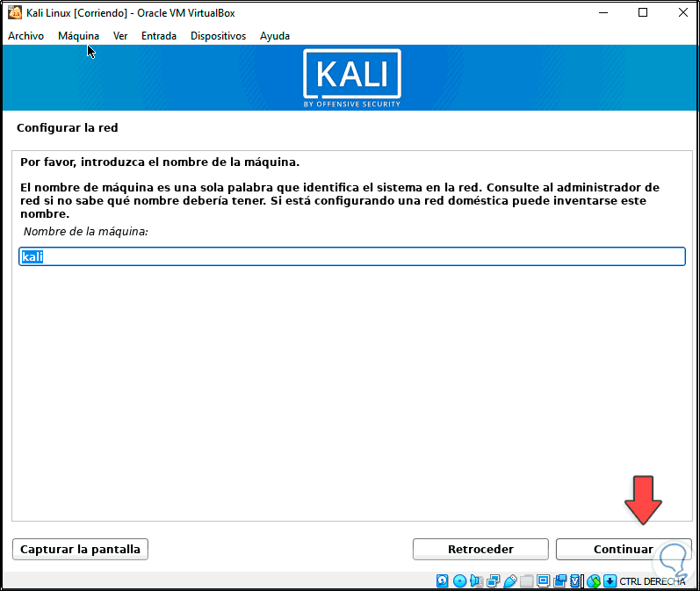The height and width of the screenshot is (591, 700).
Task: Click the CPU virtualization status icon
Action: (x=575, y=580)
